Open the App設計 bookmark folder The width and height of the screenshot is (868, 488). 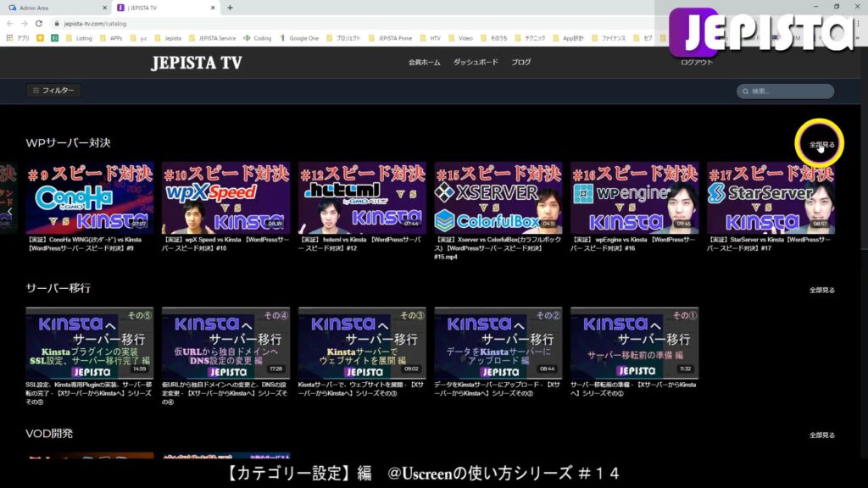(x=568, y=38)
